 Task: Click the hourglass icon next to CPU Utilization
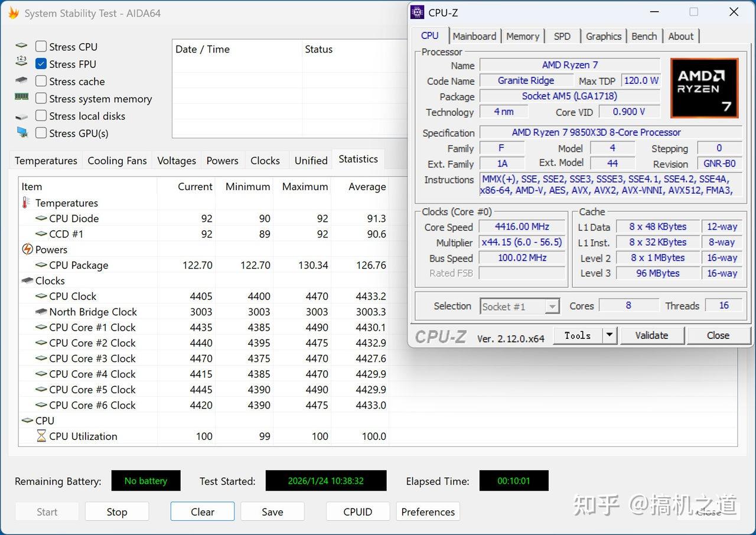(41, 436)
